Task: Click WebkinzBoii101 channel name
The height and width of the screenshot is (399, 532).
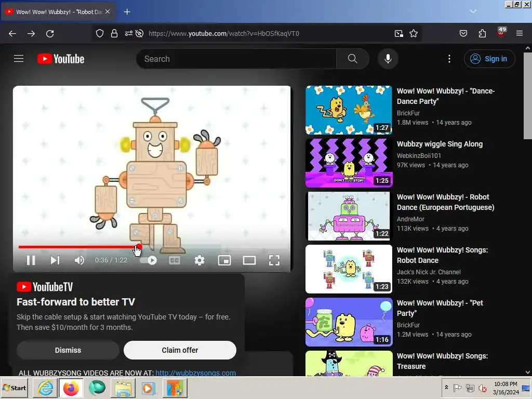Action: tap(419, 156)
